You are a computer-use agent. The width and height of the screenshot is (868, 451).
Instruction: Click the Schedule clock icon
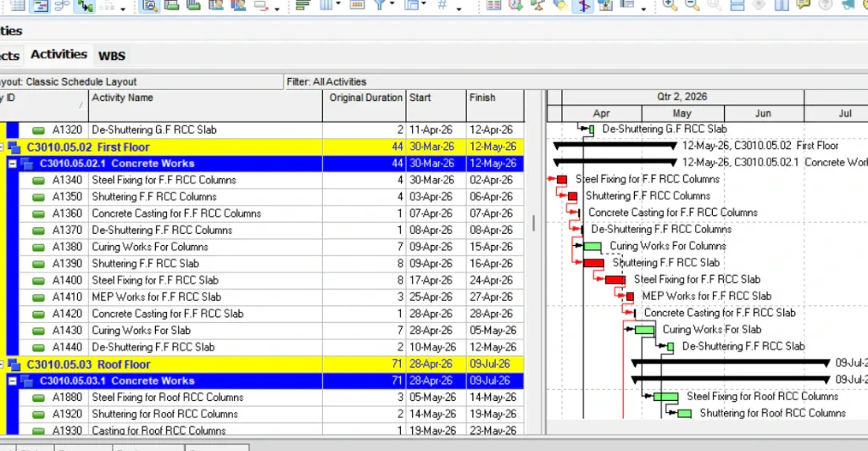point(516,6)
